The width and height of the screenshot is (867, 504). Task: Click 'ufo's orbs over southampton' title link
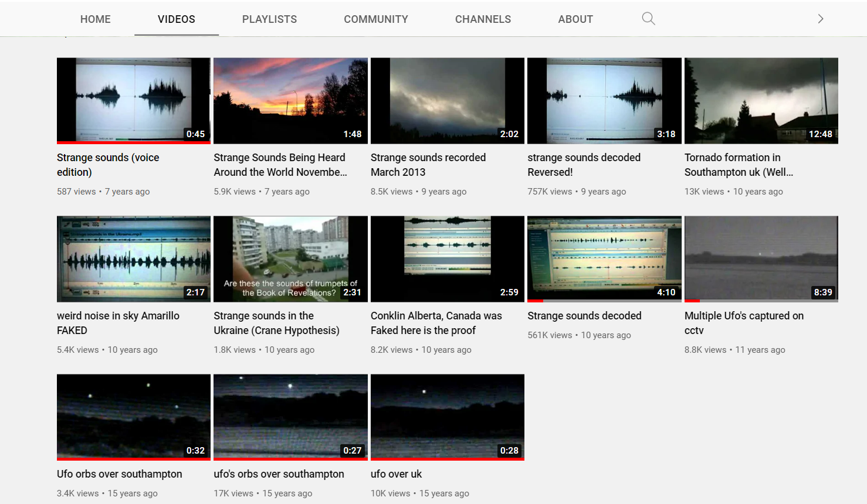point(279,474)
